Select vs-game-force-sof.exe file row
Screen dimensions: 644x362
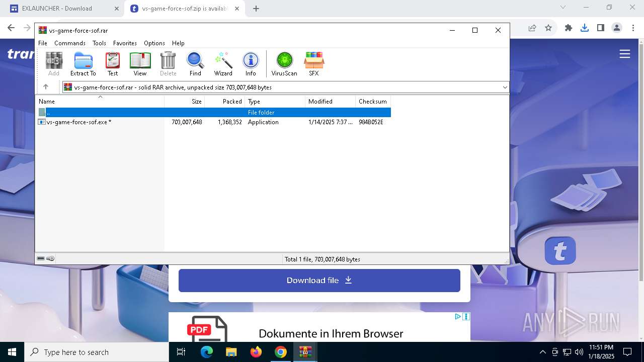pyautogui.click(x=213, y=122)
